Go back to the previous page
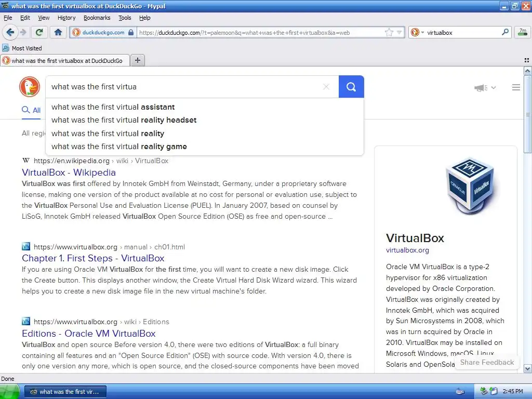The width and height of the screenshot is (532, 399). click(x=10, y=33)
